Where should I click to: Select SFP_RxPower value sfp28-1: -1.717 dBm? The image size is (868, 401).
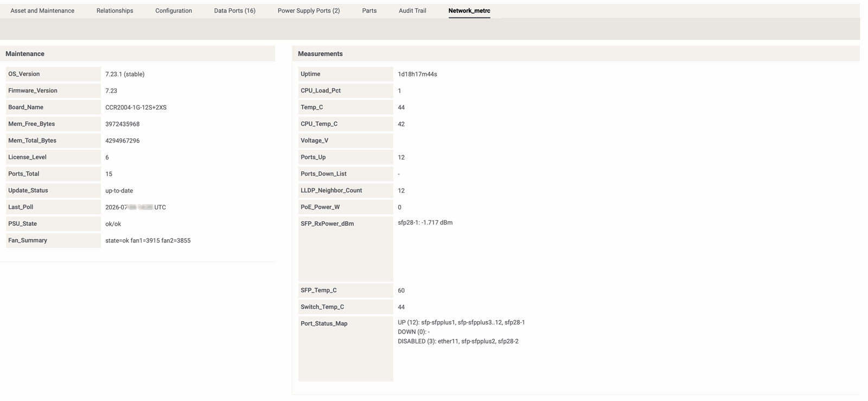tap(425, 222)
